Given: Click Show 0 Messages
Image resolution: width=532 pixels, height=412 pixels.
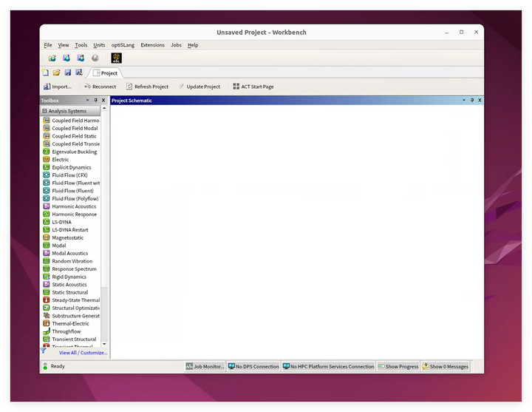Looking at the screenshot, I should [x=446, y=366].
